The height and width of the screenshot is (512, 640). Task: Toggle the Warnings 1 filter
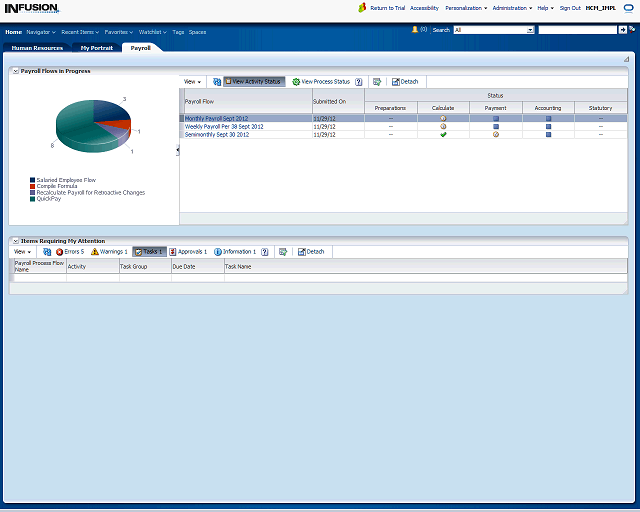(109, 252)
